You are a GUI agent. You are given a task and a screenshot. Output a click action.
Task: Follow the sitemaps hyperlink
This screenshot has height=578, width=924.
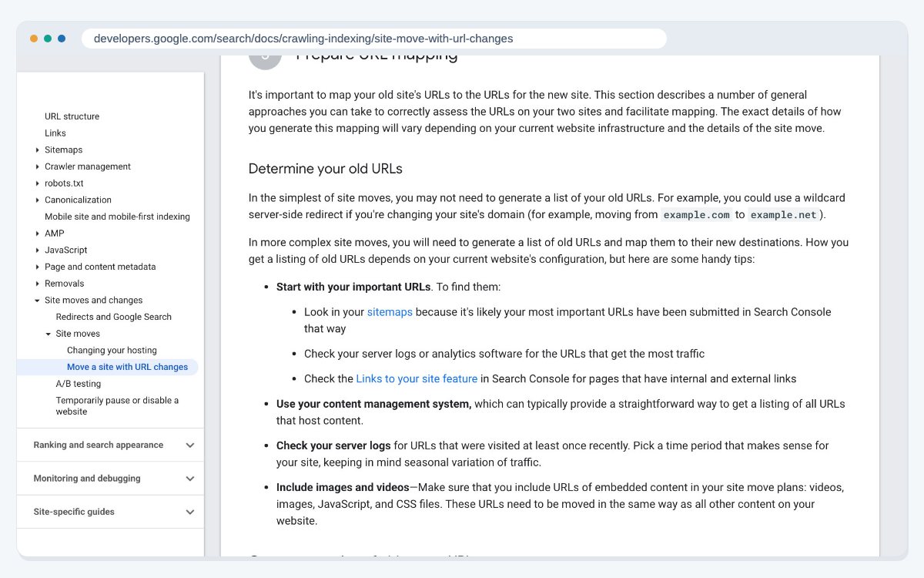click(390, 312)
